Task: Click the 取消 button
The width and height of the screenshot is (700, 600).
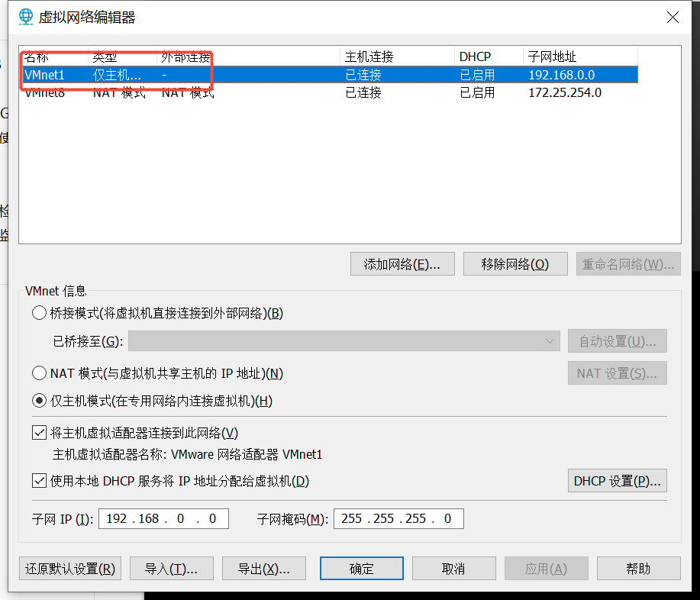Action: click(x=454, y=568)
